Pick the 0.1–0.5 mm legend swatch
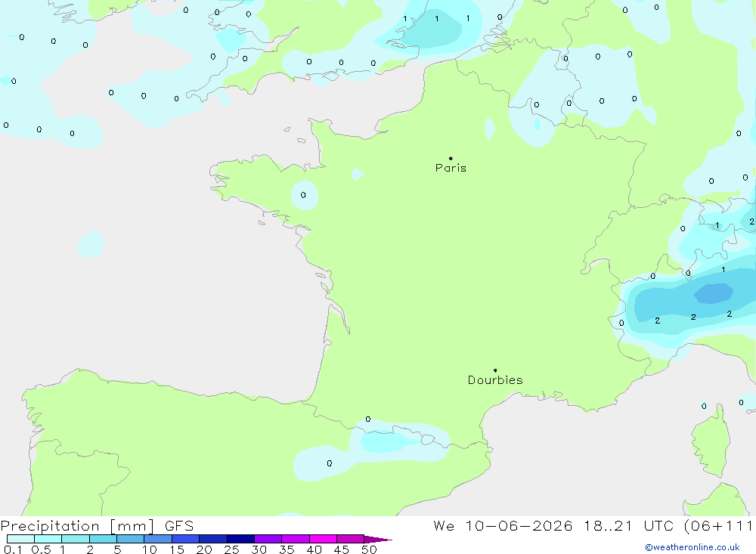 tap(20, 539)
